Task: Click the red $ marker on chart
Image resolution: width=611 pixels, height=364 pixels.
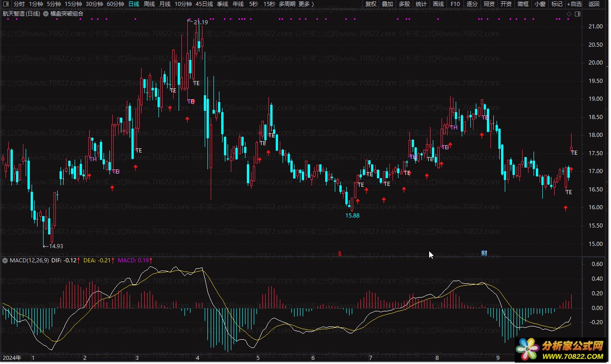Action: (x=339, y=253)
